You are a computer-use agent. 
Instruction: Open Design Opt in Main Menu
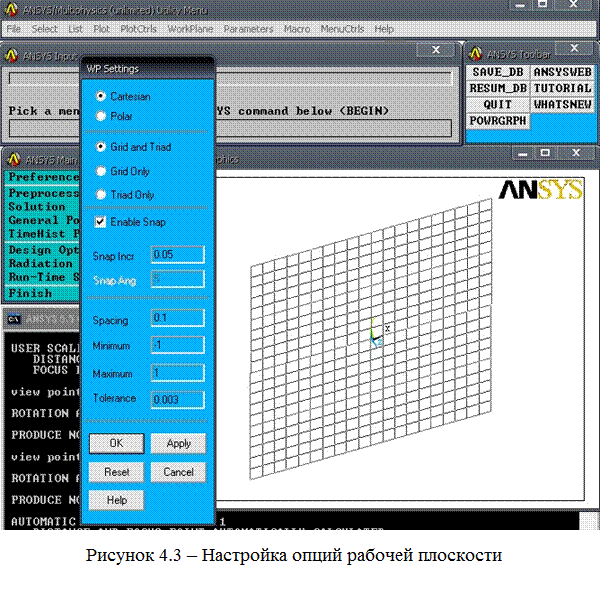[x=43, y=250]
